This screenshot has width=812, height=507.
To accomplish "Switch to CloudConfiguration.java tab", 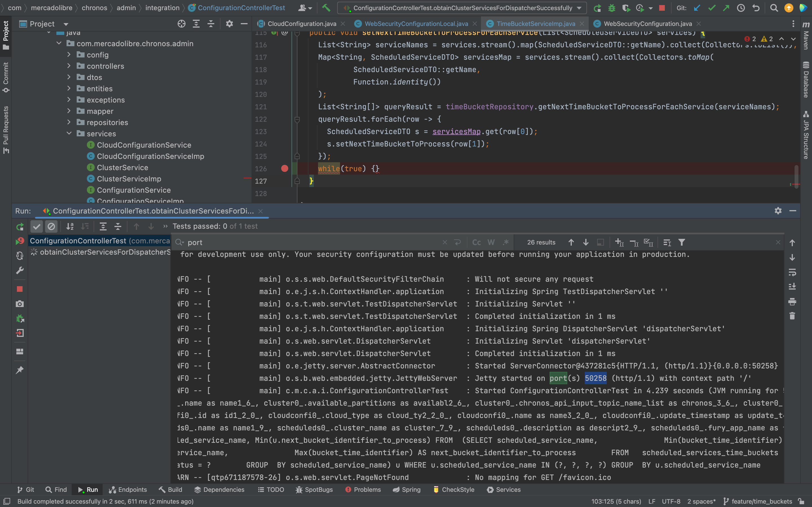I will pos(301,24).
